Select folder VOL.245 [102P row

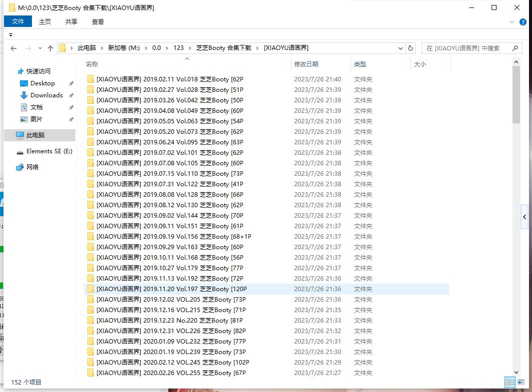[x=267, y=362]
